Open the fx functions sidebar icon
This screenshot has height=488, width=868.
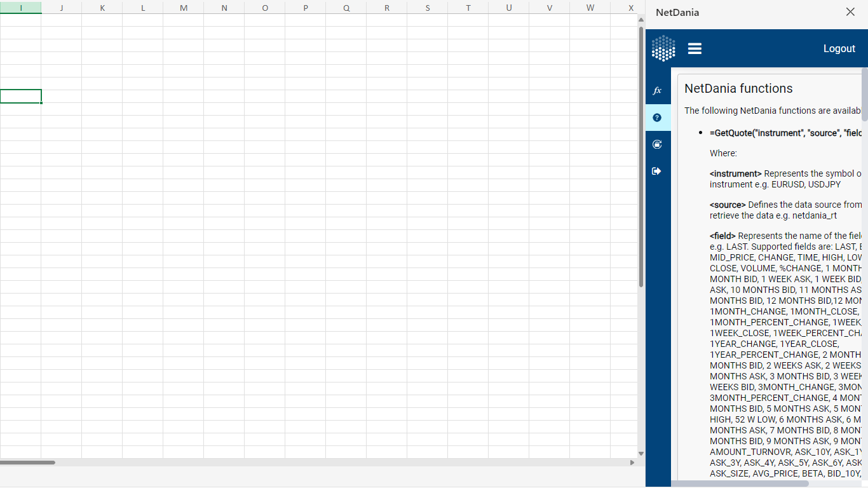tap(657, 91)
